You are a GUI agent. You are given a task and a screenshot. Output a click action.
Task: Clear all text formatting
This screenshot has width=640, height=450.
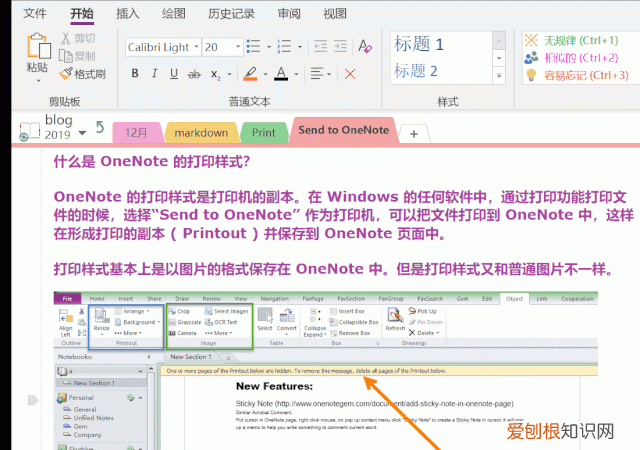point(365,46)
